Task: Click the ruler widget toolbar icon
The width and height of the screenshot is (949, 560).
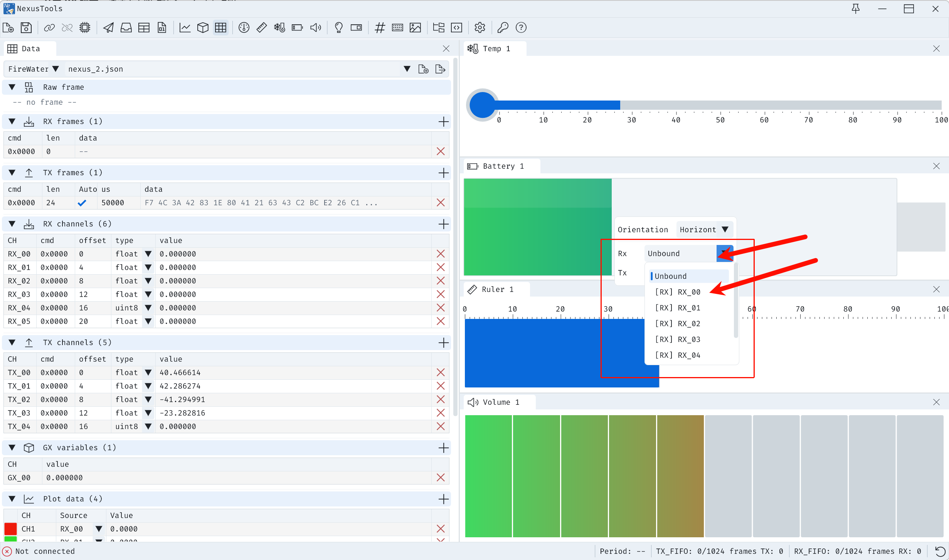Action: click(x=262, y=27)
